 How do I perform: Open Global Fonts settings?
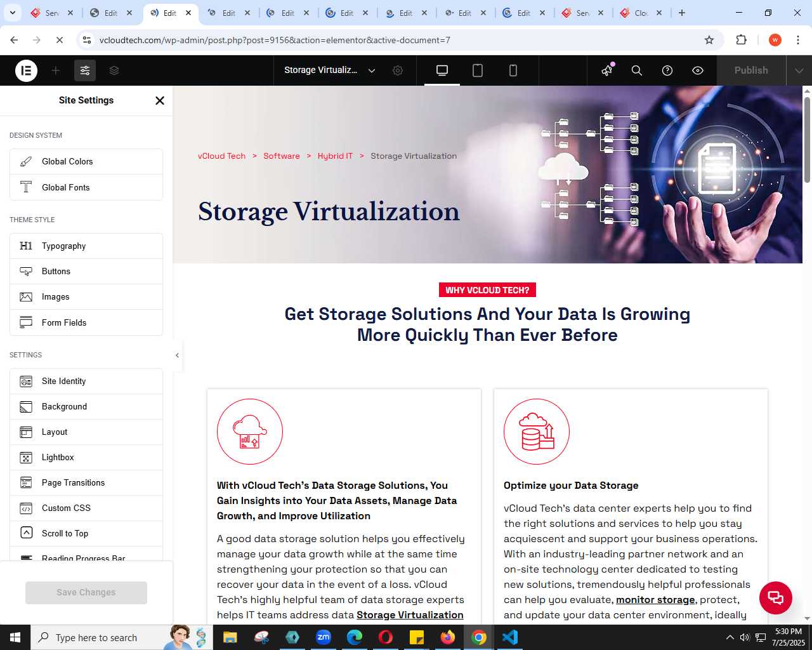point(86,187)
